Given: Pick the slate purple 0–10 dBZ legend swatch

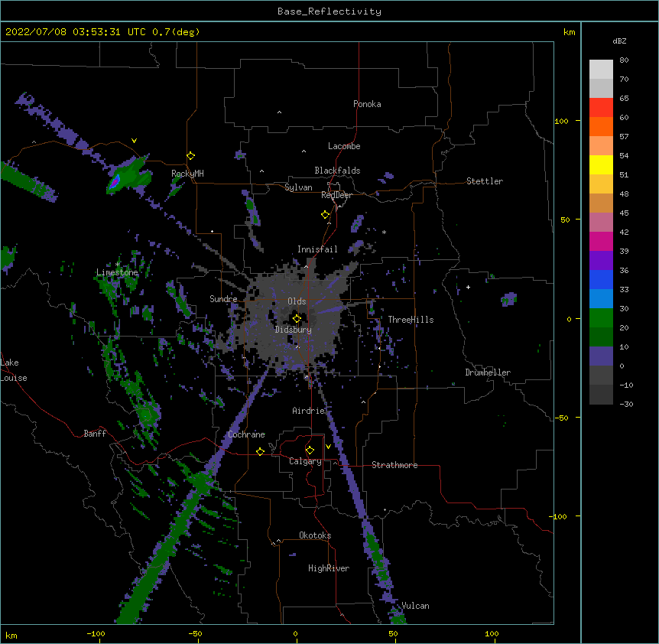Looking at the screenshot, I should click(x=601, y=356).
